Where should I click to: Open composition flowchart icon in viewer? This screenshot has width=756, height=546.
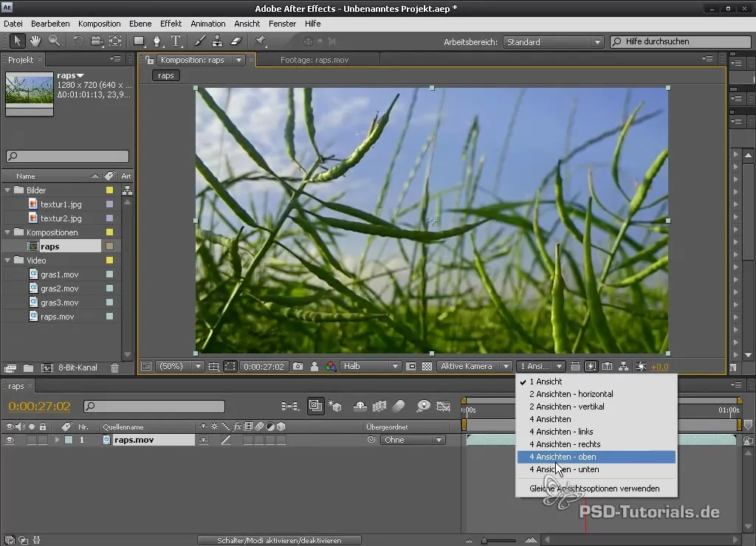coord(623,366)
